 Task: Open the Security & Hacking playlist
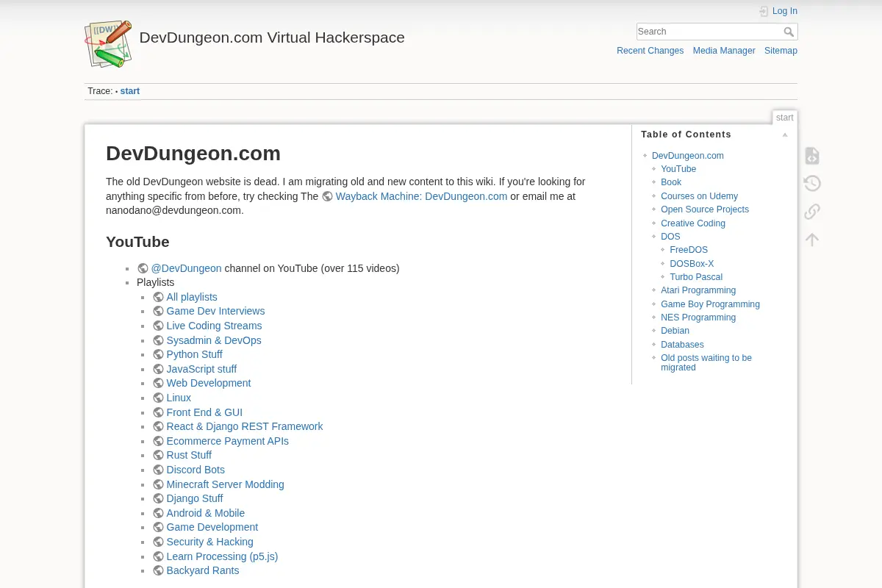(x=209, y=542)
